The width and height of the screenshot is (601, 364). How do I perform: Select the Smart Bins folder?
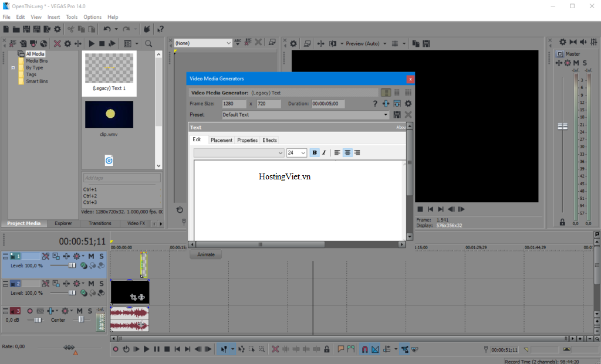coord(37,81)
